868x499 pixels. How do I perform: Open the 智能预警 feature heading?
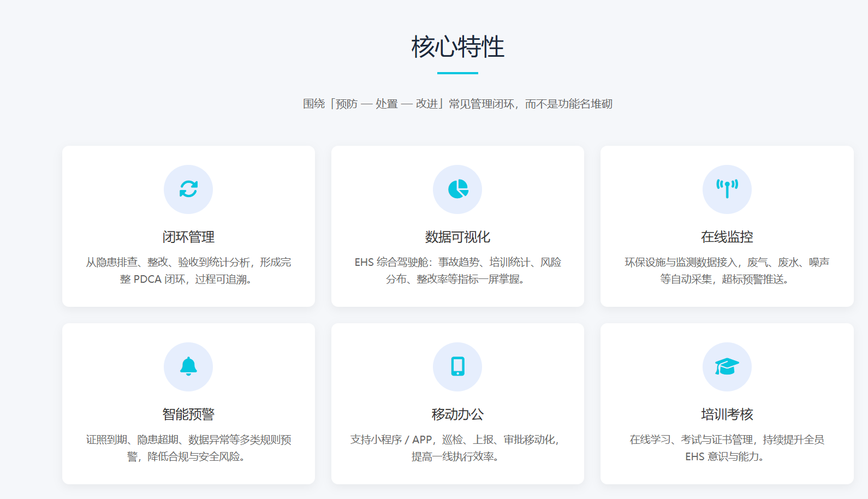tap(188, 414)
